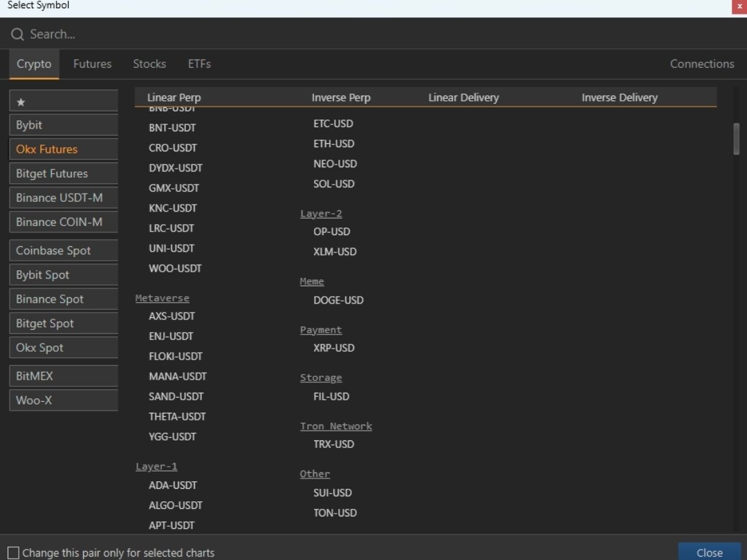This screenshot has height=560, width=747.
Task: Switch to the Crypto tab
Action: tap(34, 64)
